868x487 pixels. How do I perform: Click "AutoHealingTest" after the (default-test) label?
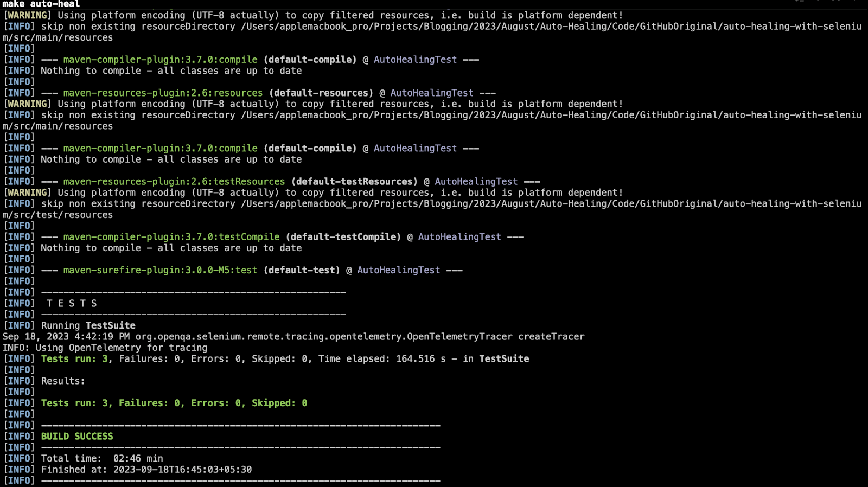click(399, 270)
